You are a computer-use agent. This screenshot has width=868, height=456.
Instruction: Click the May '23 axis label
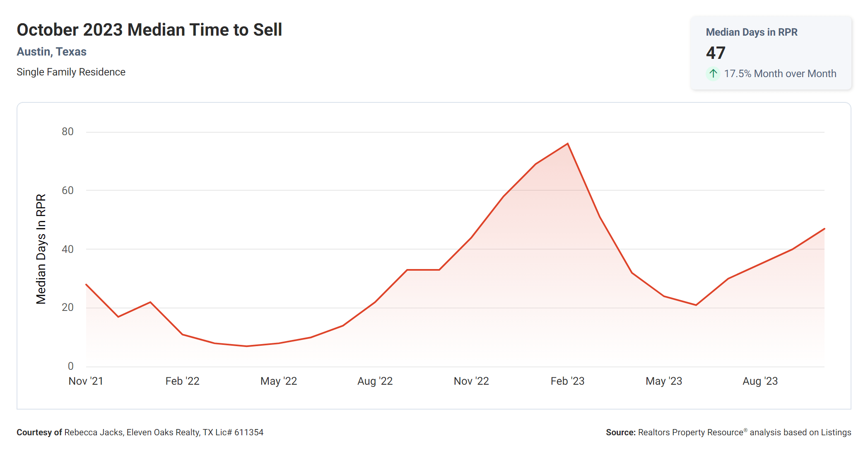[663, 381]
